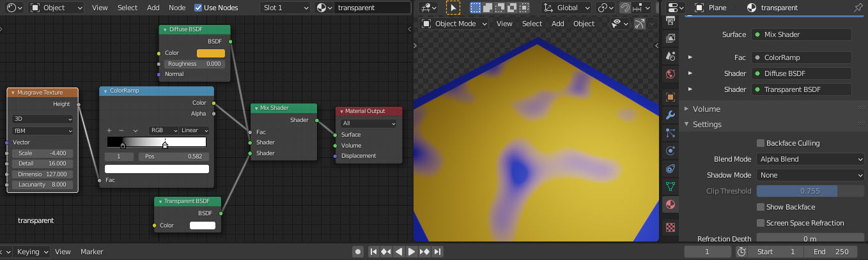868x260 pixels.
Task: Click the pin icon in properties header
Action: pyautogui.click(x=857, y=8)
